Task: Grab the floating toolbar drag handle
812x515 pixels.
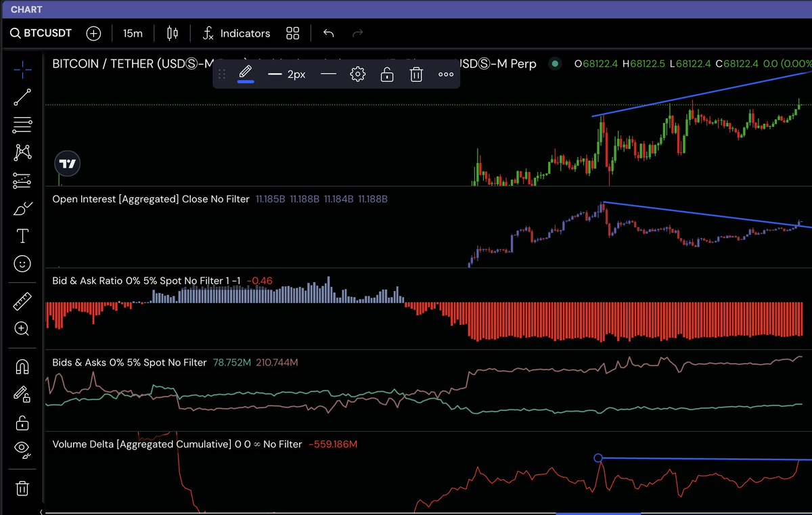Action: [x=222, y=74]
